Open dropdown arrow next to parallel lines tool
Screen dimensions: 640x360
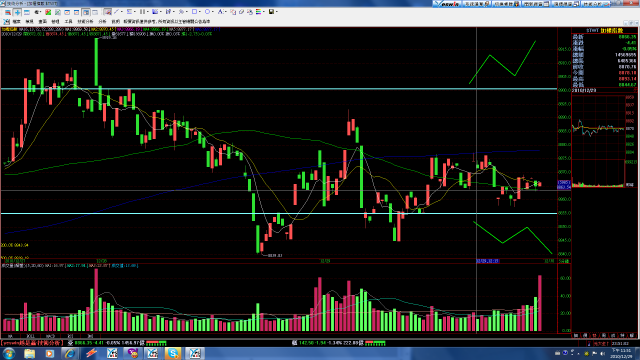[x=135, y=12]
